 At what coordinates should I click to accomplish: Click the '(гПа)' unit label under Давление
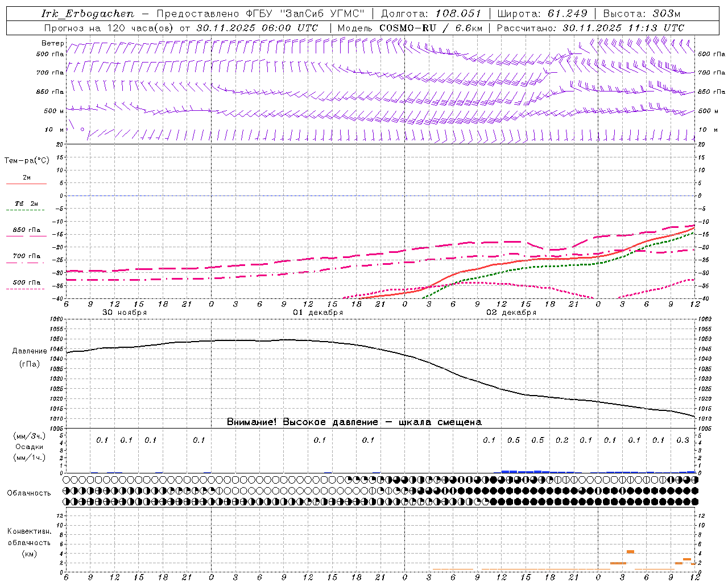(x=30, y=364)
